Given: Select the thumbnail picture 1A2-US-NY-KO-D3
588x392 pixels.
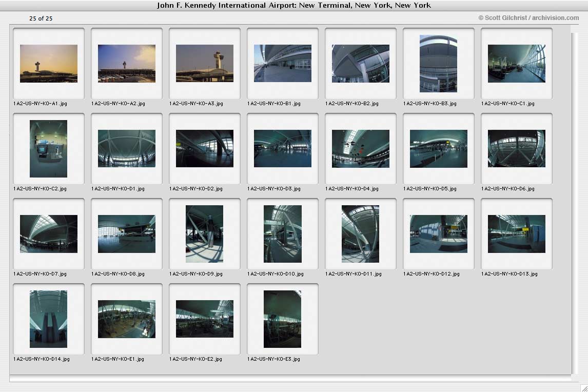Looking at the screenshot, I should (283, 149).
